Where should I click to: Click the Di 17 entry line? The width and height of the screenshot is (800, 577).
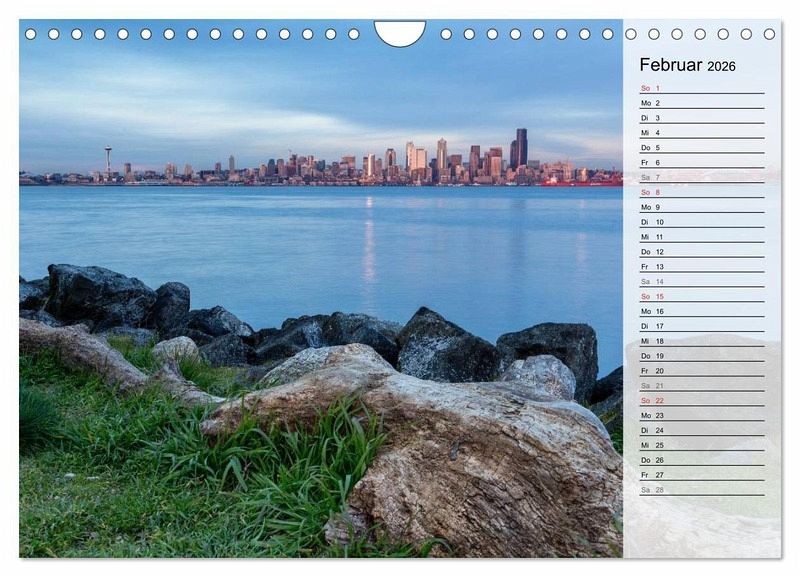[701, 326]
